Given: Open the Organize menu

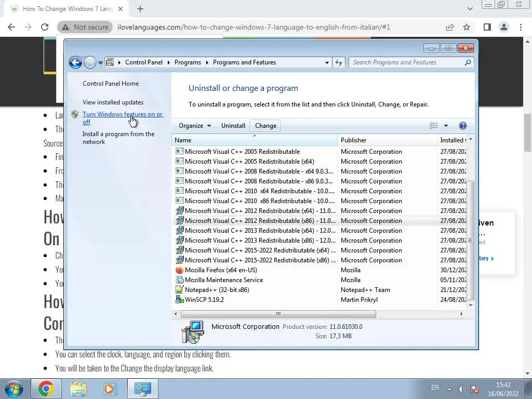Looking at the screenshot, I should pos(195,126).
